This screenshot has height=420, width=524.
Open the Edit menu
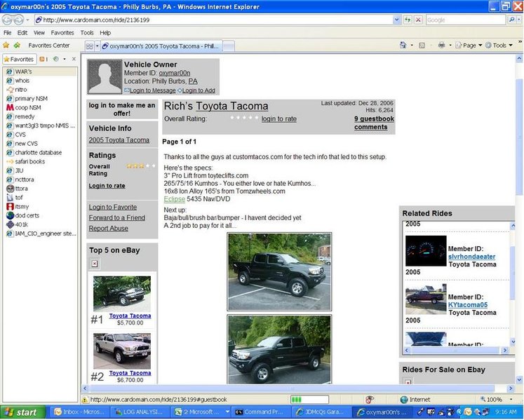point(22,33)
